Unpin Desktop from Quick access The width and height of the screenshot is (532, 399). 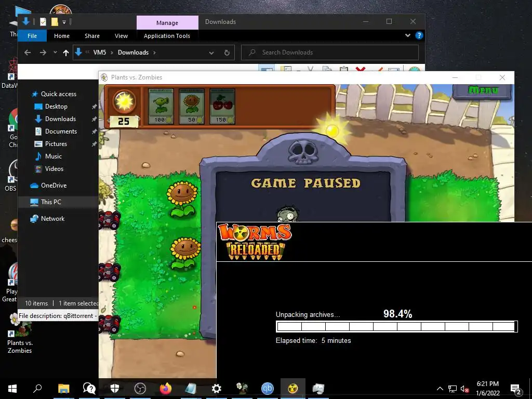coord(94,107)
